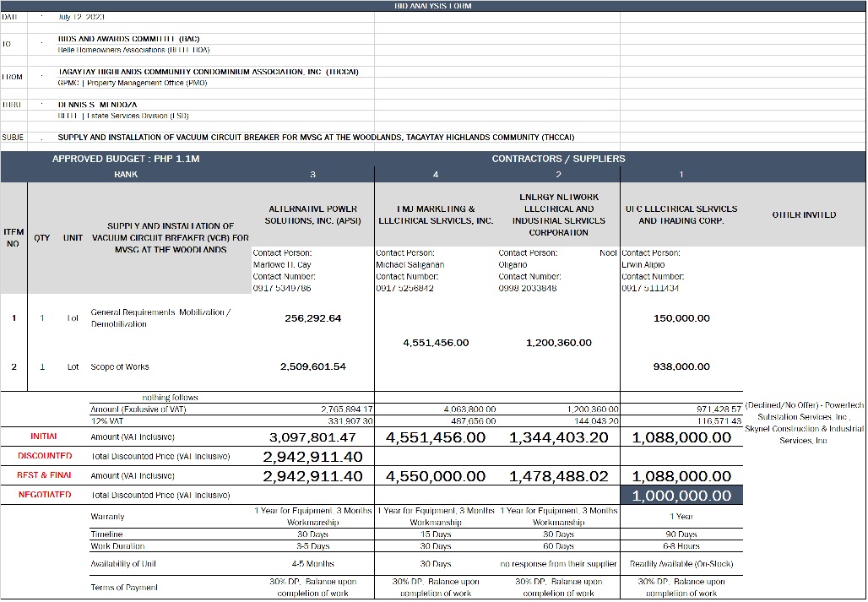
Task: Select the Timeline row label
Action: click(x=106, y=534)
